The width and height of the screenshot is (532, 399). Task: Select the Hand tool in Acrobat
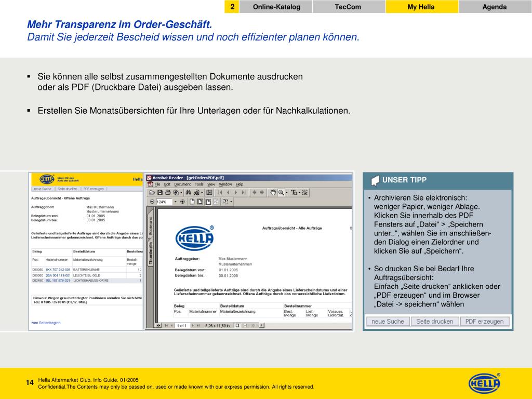coord(273,192)
